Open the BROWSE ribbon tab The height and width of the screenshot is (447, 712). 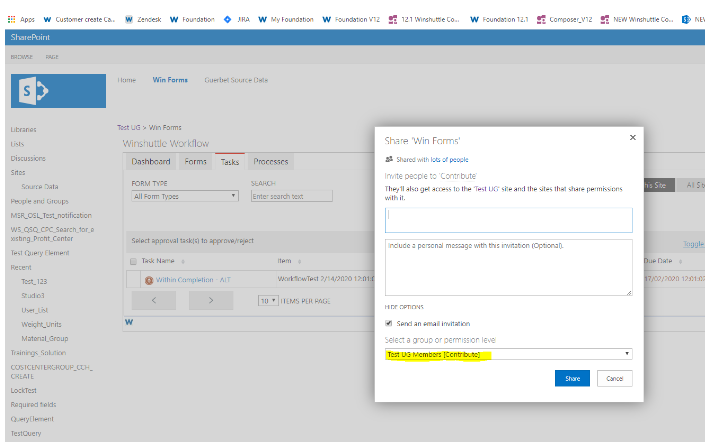[x=22, y=57]
